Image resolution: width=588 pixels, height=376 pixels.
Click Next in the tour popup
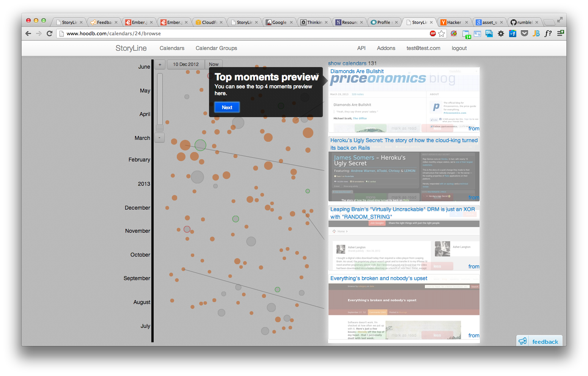click(x=227, y=107)
